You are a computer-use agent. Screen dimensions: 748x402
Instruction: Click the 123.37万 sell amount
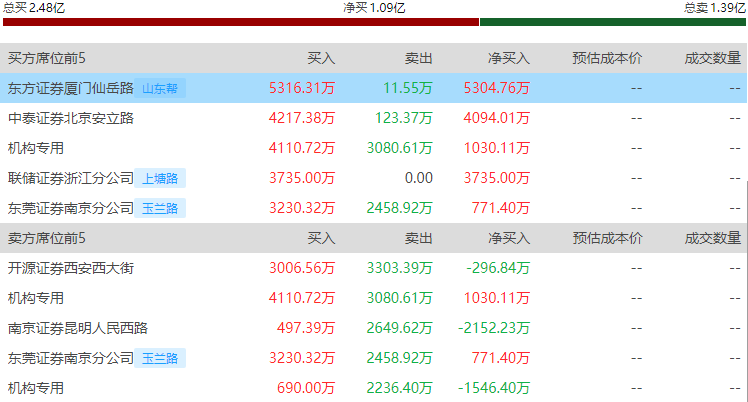(x=404, y=118)
